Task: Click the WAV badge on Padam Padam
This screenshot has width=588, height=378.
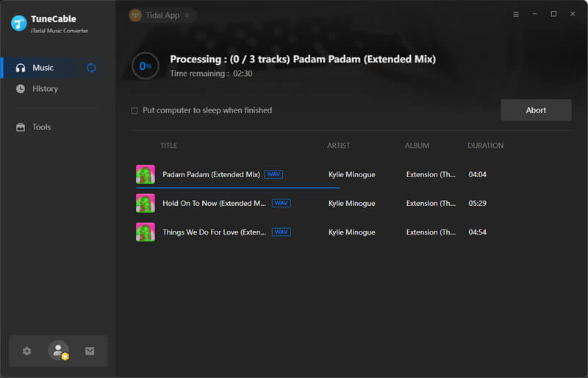Action: tap(273, 174)
